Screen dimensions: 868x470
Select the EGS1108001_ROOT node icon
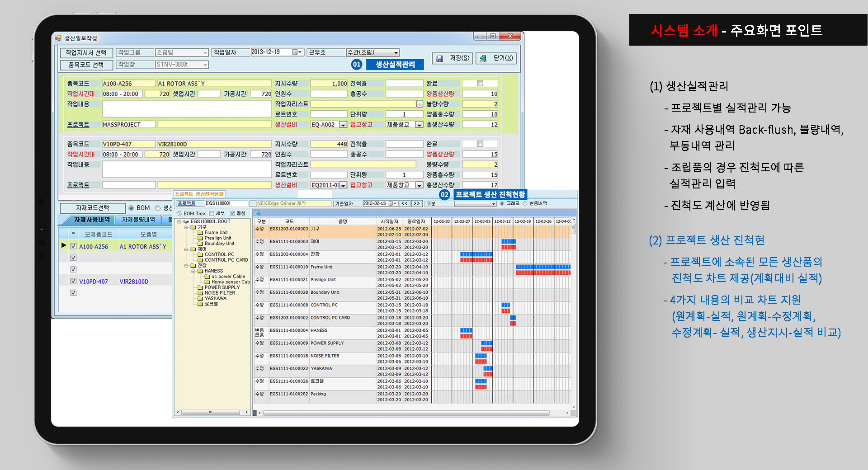[186, 221]
